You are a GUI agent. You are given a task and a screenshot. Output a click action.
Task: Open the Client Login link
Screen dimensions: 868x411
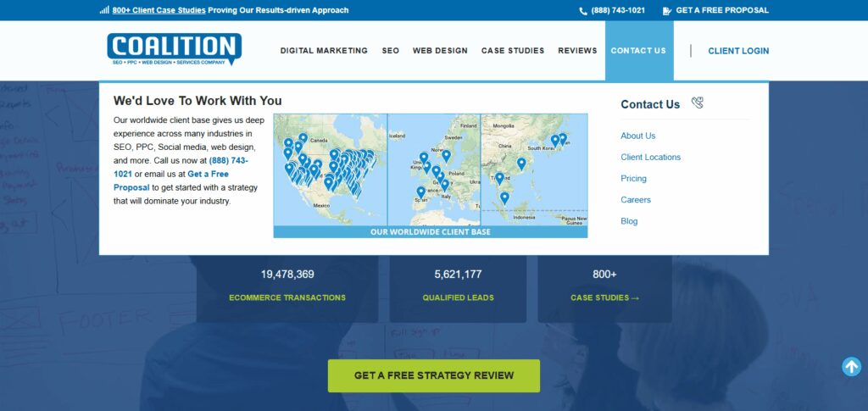pos(738,51)
